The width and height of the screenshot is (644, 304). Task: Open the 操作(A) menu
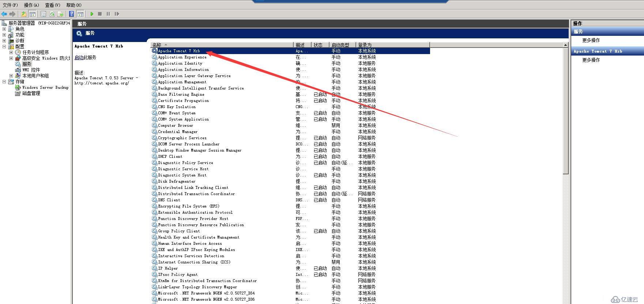pyautogui.click(x=31, y=5)
